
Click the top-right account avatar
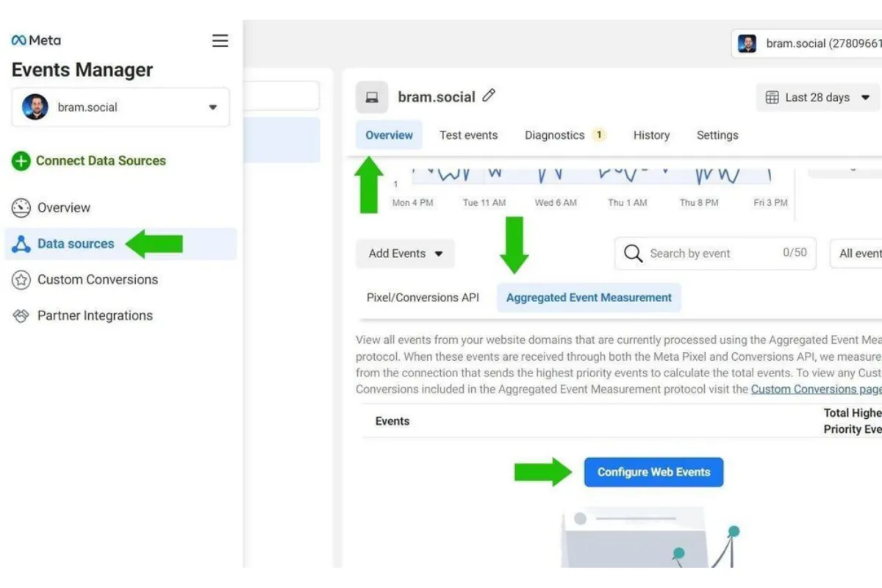pyautogui.click(x=747, y=43)
